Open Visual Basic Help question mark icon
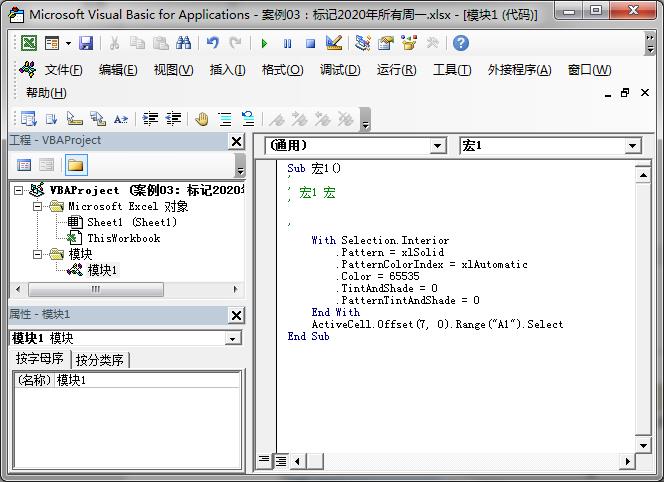 tap(461, 43)
